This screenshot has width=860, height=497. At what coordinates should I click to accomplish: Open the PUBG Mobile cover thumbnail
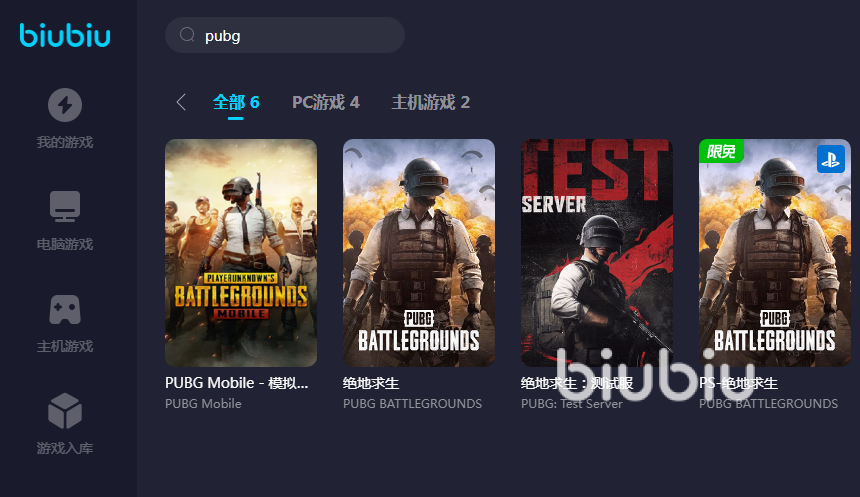(241, 252)
